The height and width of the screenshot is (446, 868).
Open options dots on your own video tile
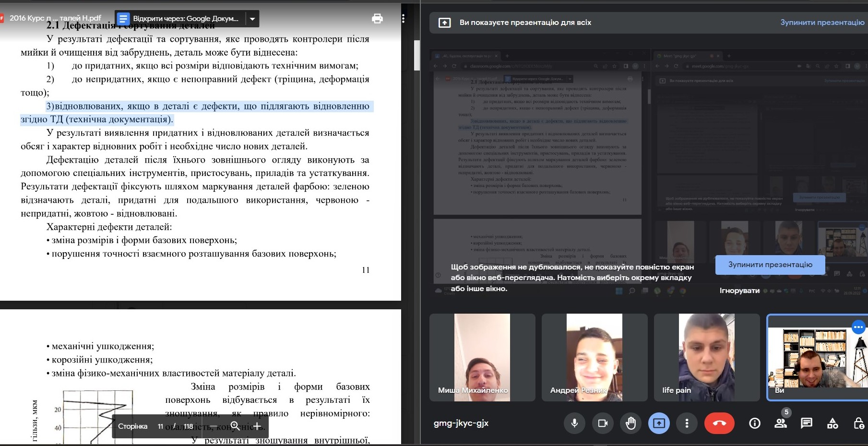click(858, 327)
